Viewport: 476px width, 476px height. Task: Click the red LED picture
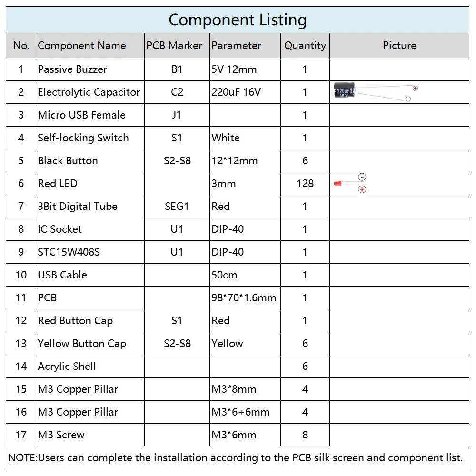coord(338,183)
